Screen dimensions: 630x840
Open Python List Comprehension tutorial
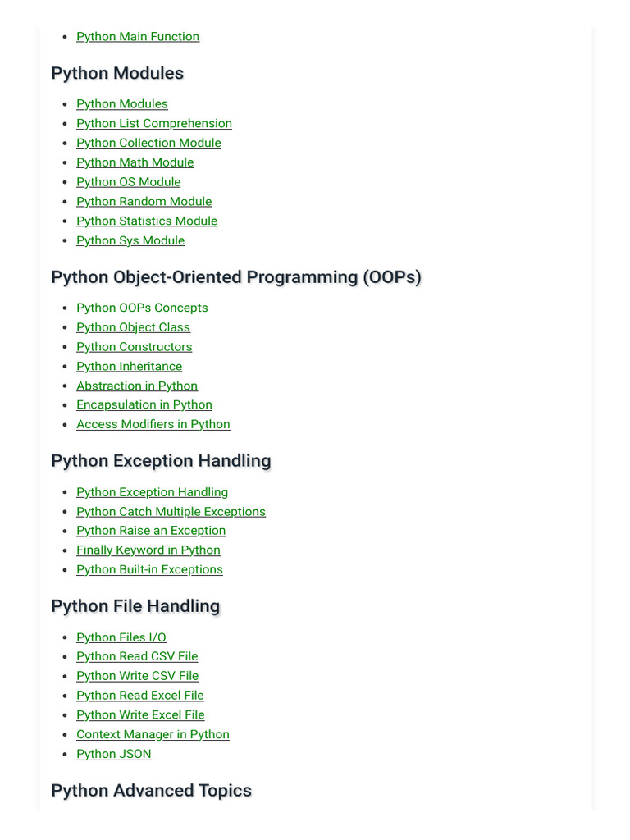(154, 124)
